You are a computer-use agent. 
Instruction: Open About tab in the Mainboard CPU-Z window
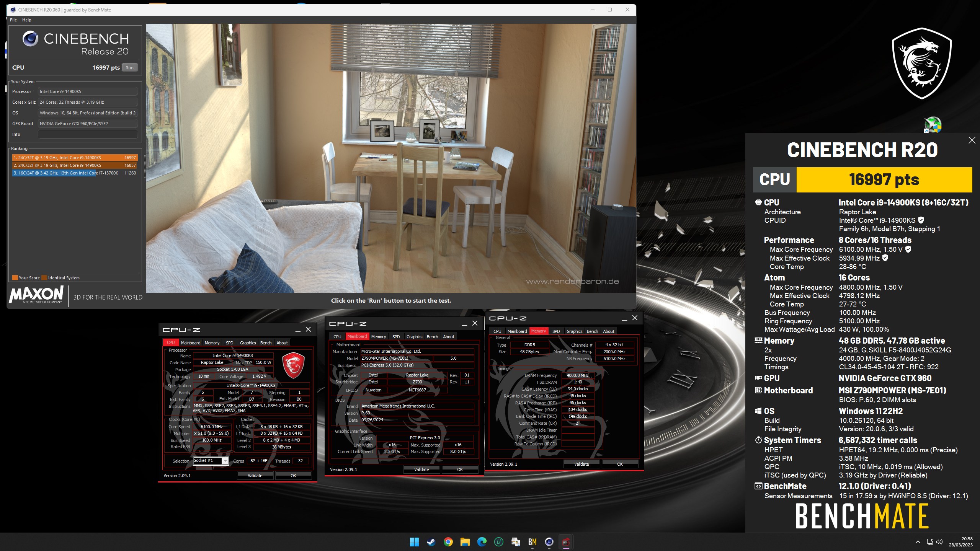point(449,337)
